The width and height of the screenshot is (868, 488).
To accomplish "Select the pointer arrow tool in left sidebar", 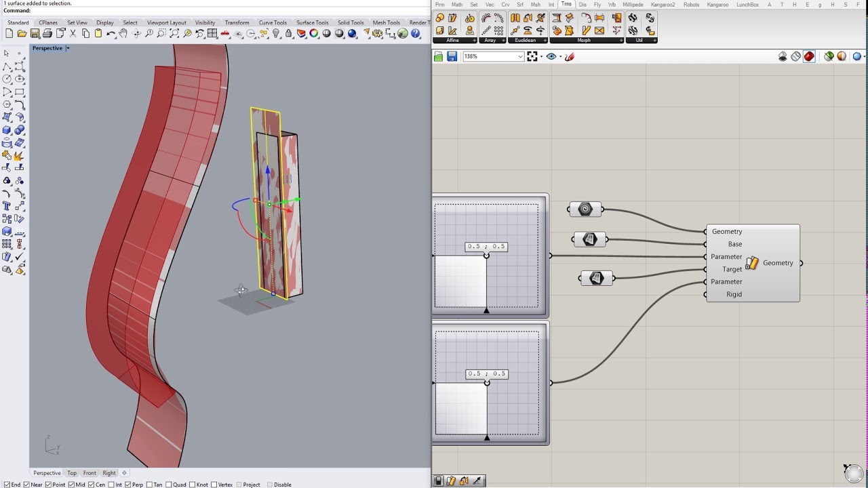I will coord(7,53).
